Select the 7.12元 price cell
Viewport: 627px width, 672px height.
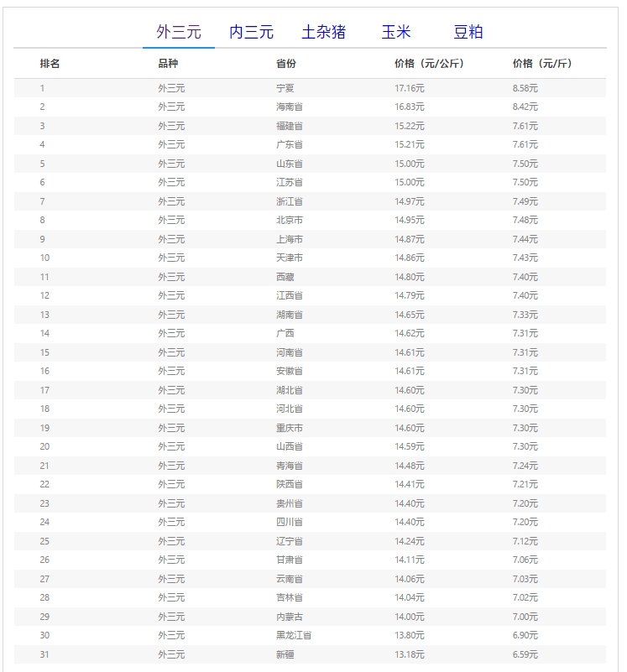(525, 541)
